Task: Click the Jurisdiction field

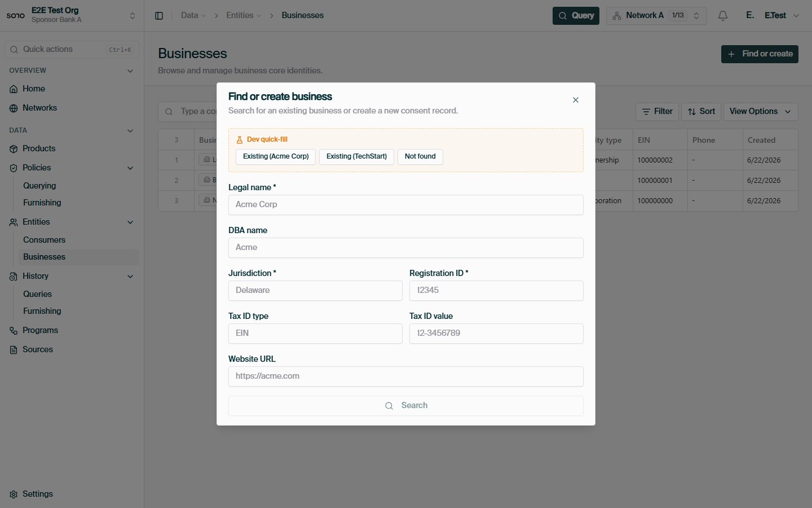Action: click(315, 291)
